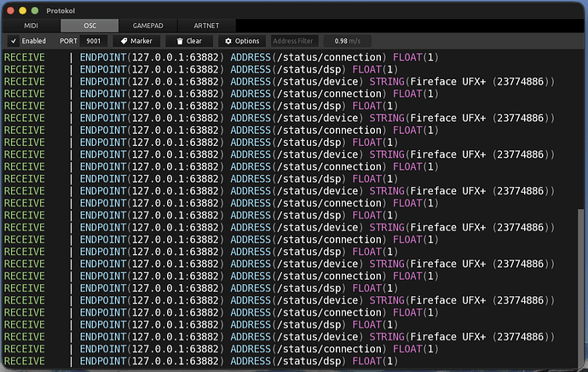Click the PORT label
This screenshot has height=372, width=588.
68,41
